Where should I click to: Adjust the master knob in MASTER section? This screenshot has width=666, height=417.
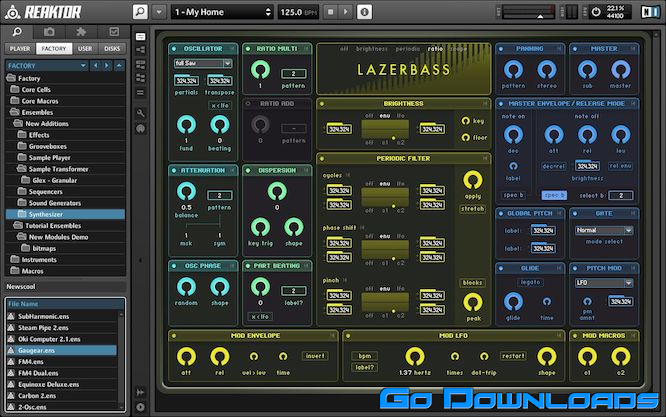click(x=621, y=69)
